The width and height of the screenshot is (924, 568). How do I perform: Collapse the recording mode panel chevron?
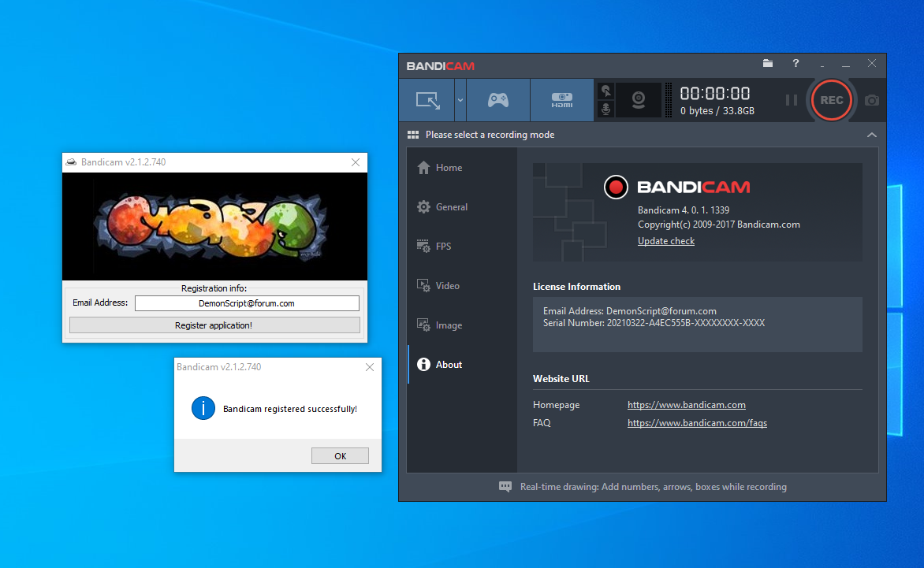(x=871, y=135)
